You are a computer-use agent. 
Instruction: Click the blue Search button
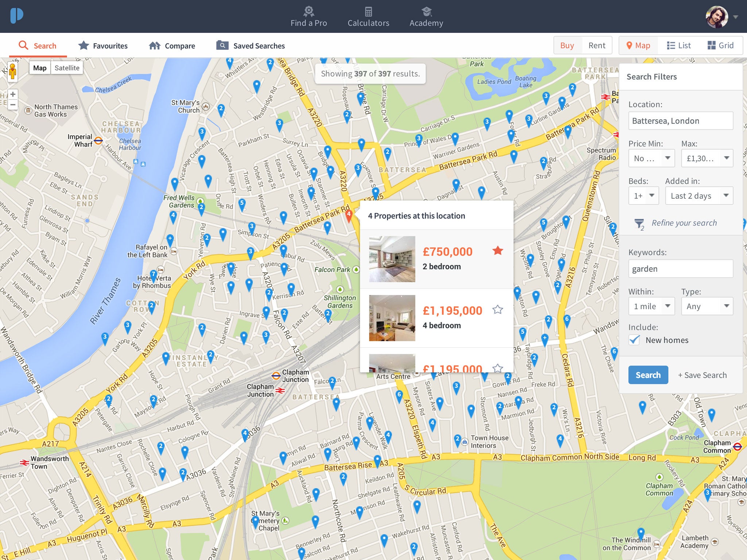click(x=648, y=375)
